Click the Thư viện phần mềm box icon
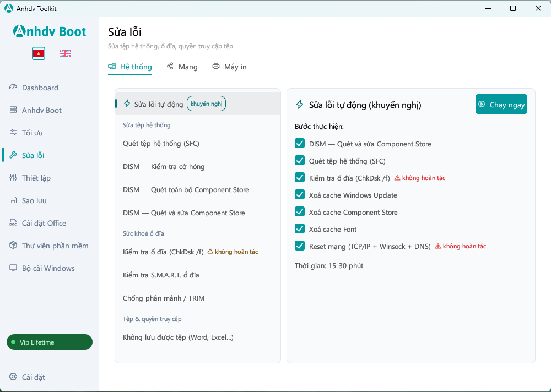Image resolution: width=551 pixels, height=392 pixels. (x=13, y=245)
